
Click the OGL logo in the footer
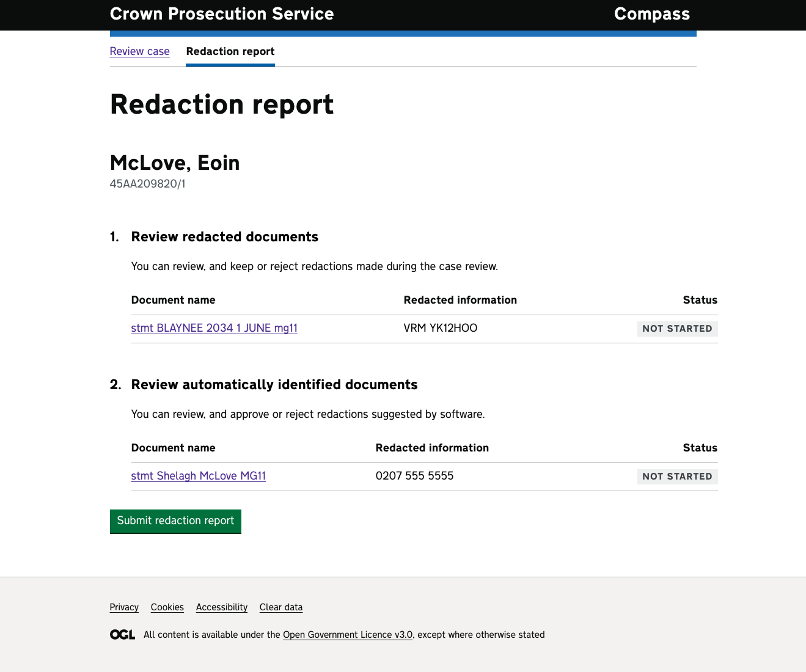[x=122, y=635]
